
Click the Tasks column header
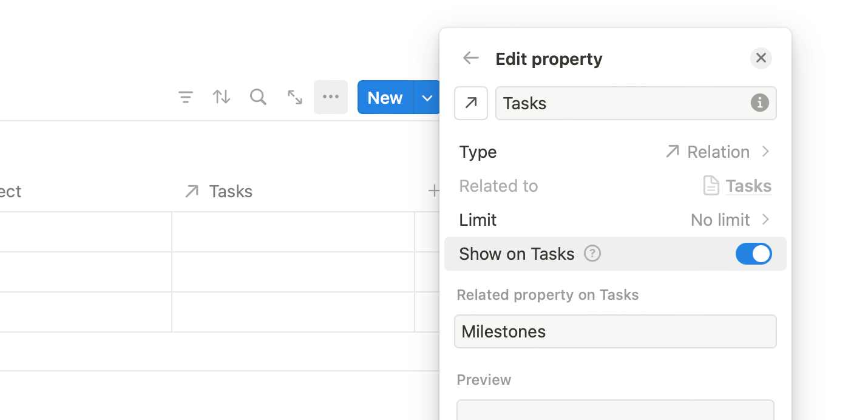click(231, 192)
